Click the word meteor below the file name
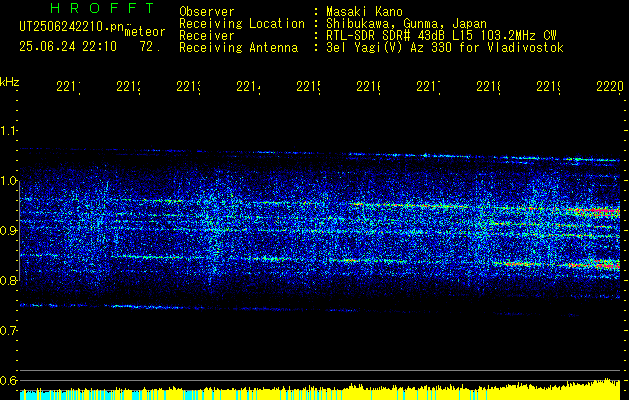 145,32
